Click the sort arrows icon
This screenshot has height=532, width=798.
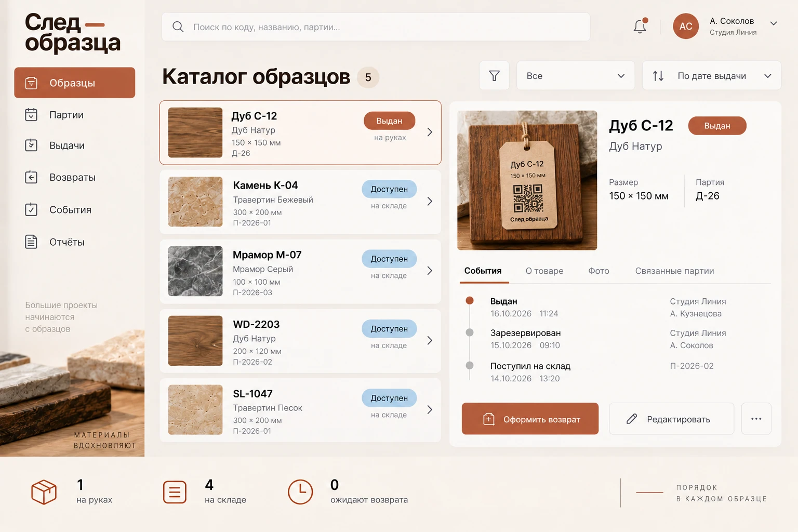pos(658,76)
